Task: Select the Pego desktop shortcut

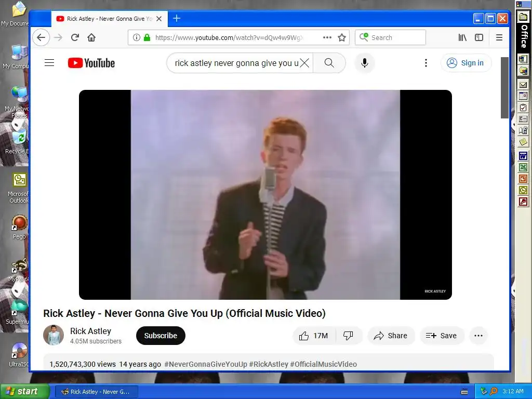Action: point(19,227)
